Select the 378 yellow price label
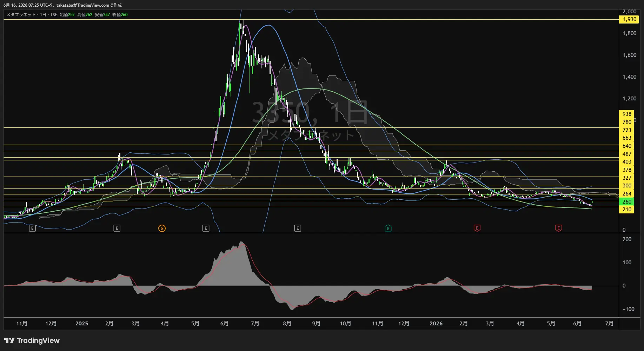Screen dimensions: 644x351 (627, 170)
